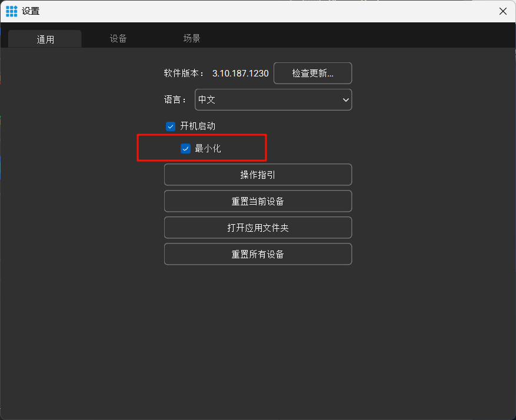Open 操作指引
Screen dimensions: 516x420
click(258, 175)
